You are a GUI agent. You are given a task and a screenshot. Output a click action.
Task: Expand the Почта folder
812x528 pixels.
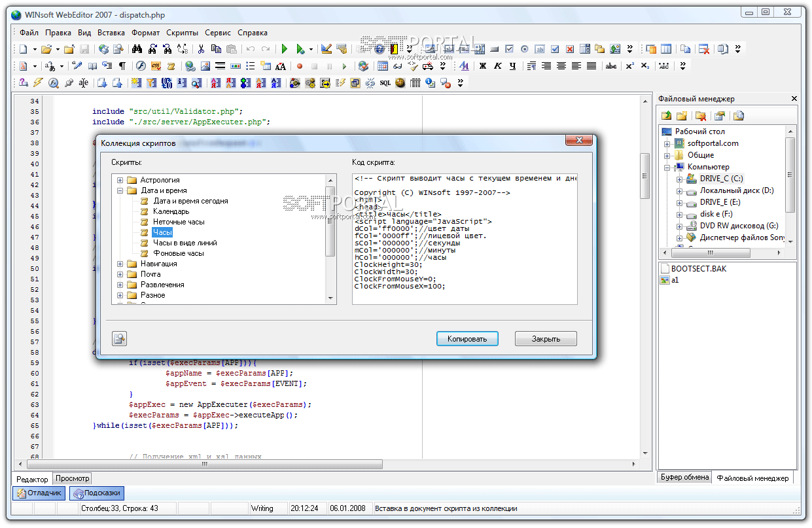pos(120,274)
